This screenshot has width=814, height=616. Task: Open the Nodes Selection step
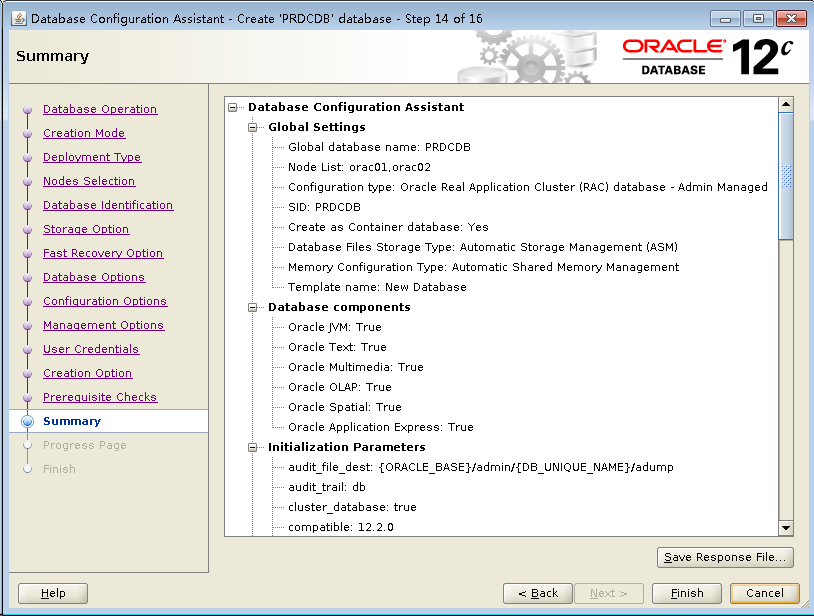[x=89, y=181]
